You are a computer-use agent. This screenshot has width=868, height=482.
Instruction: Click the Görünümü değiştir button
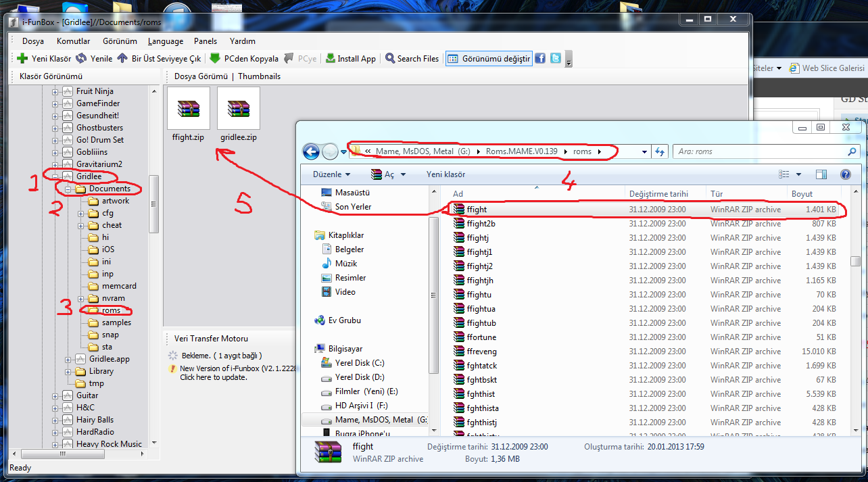[489, 59]
